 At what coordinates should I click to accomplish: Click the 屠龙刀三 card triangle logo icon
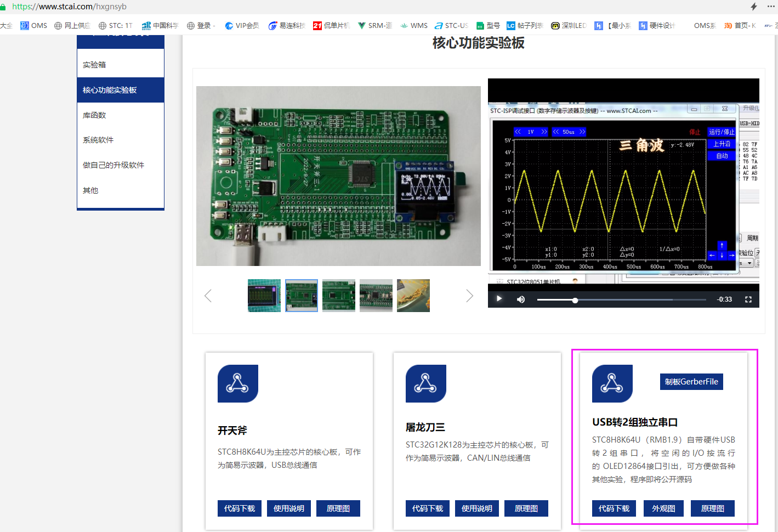point(426,383)
